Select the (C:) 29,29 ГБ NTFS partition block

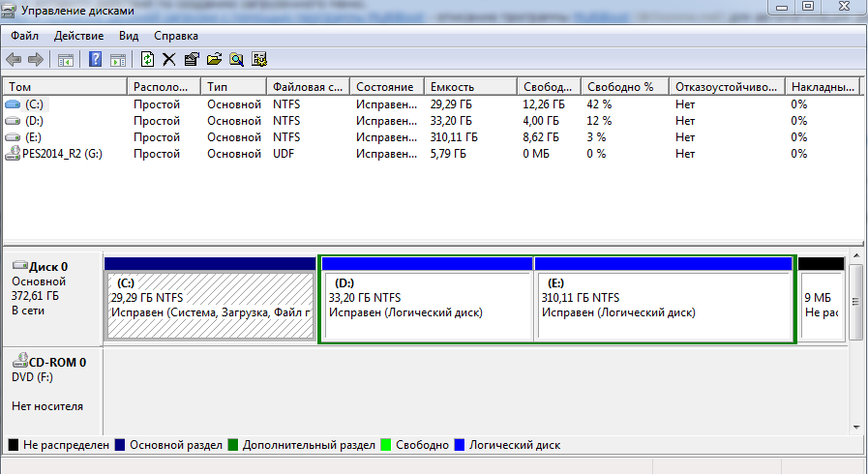[x=210, y=299]
